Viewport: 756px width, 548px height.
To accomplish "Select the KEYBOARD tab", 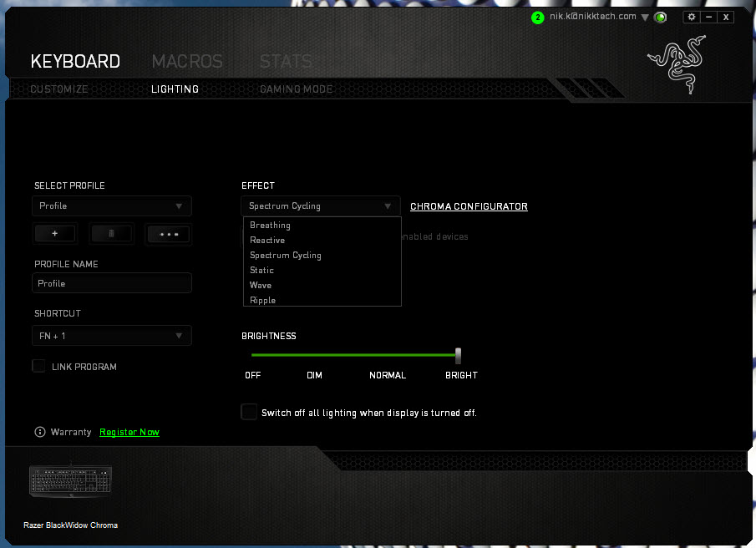I will click(75, 61).
